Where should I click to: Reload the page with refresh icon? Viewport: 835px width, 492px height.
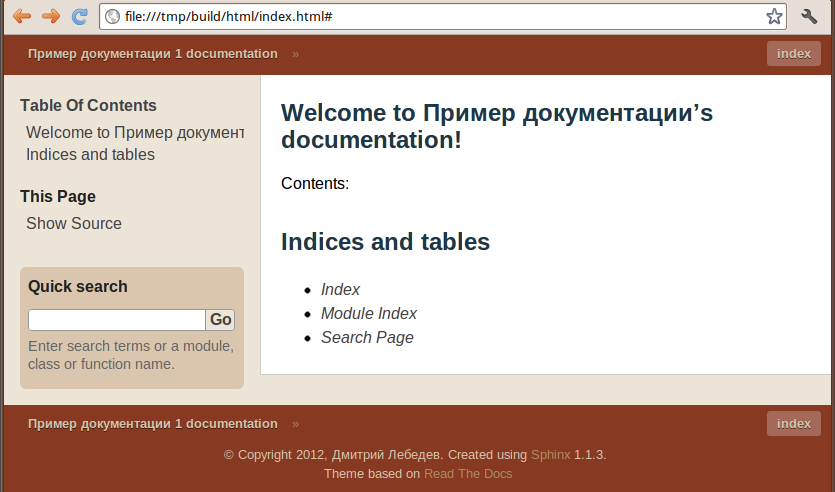(79, 16)
